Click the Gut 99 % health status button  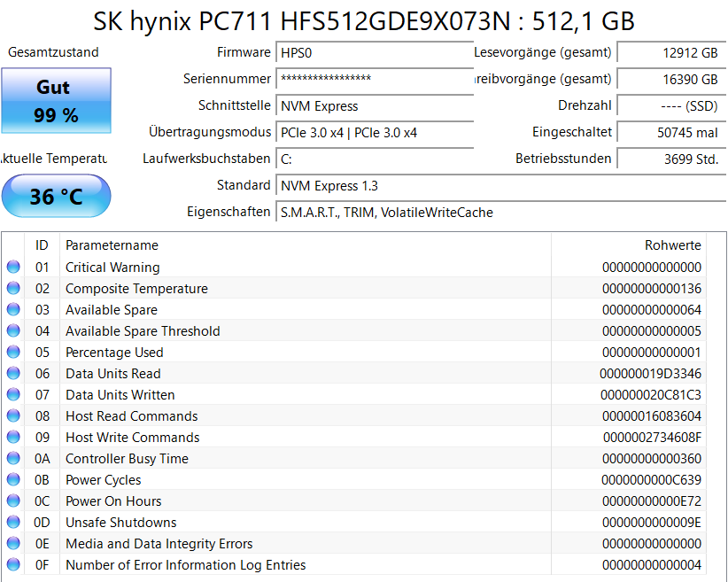click(x=56, y=100)
